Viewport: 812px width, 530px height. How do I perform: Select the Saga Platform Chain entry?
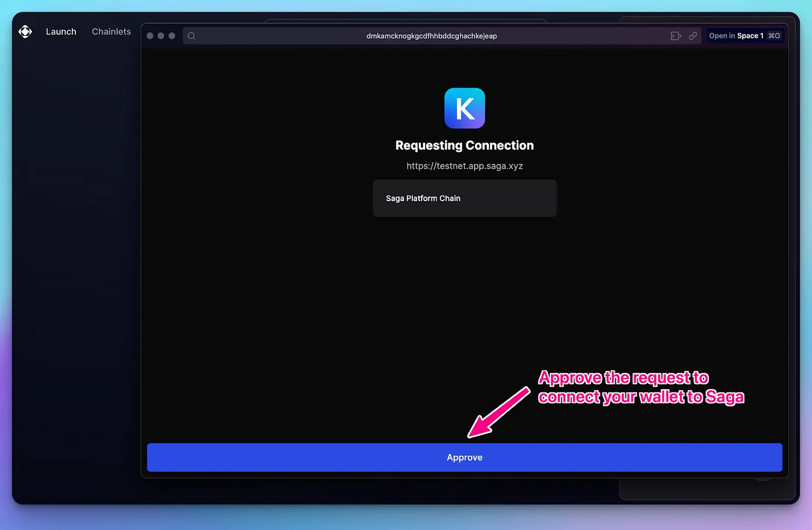(x=465, y=198)
